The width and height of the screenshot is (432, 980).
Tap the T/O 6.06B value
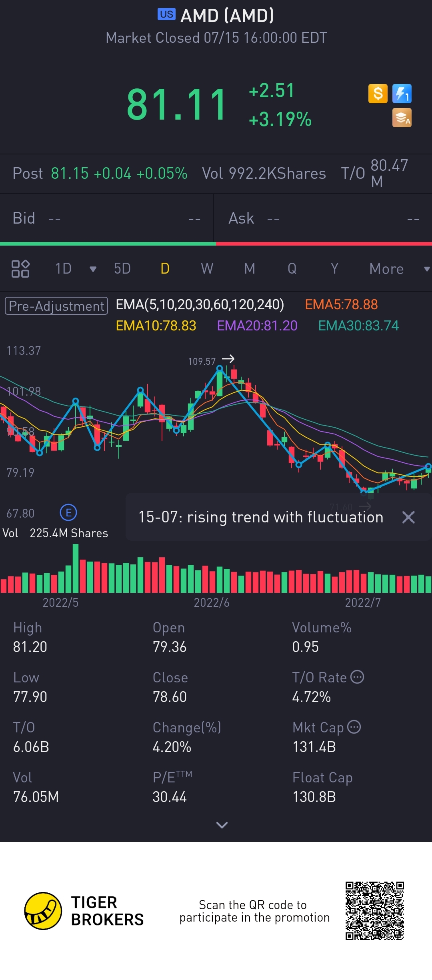coord(31,747)
